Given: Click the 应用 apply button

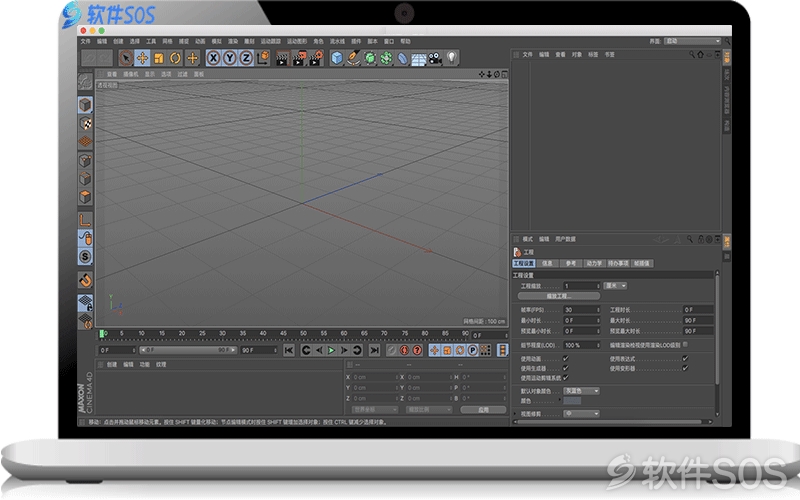Looking at the screenshot, I should click(483, 410).
